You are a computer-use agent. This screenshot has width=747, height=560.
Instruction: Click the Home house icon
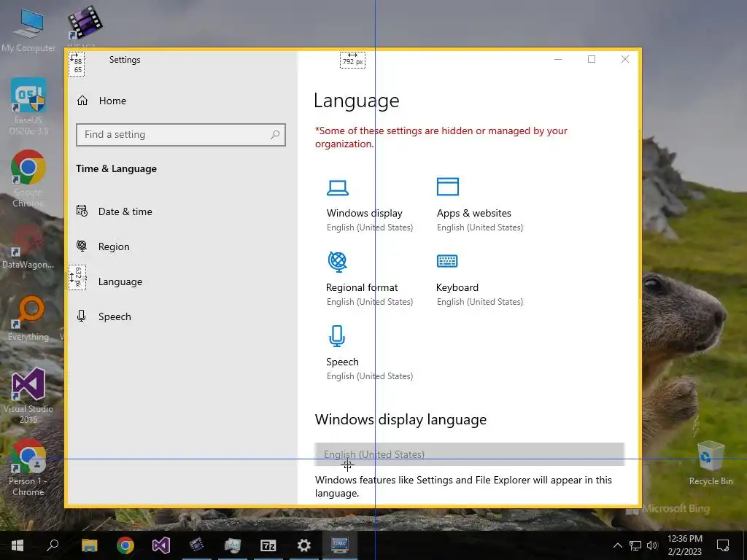[x=82, y=101]
